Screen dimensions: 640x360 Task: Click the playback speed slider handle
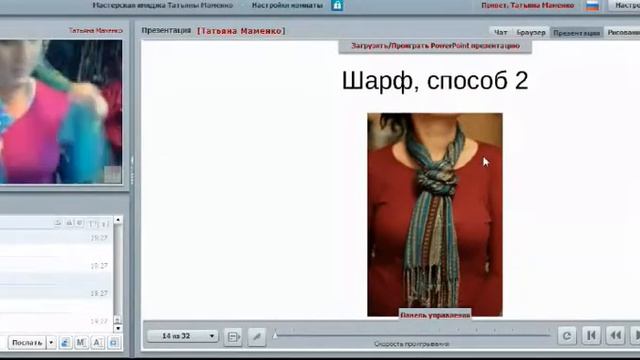(x=275, y=335)
